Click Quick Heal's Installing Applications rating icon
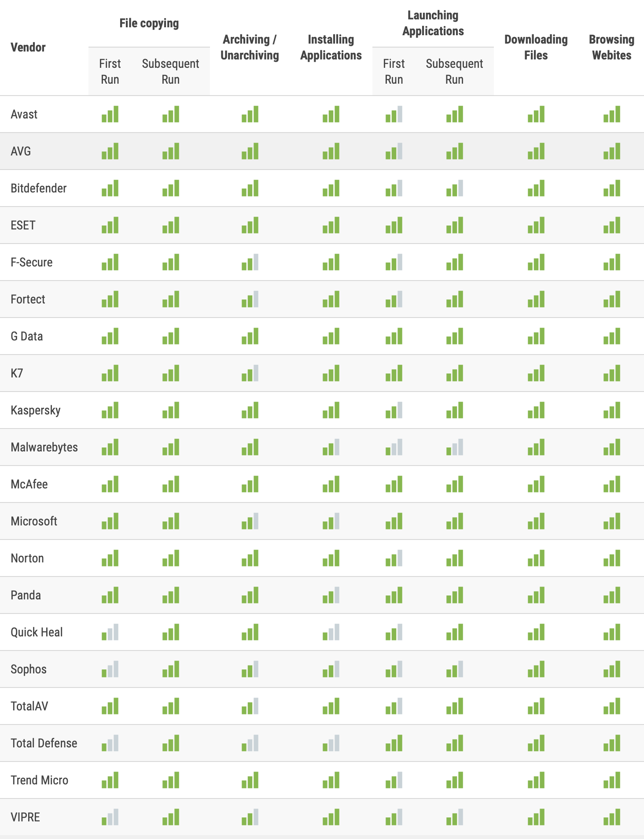Screen dimensions: 644x839 tap(331, 632)
